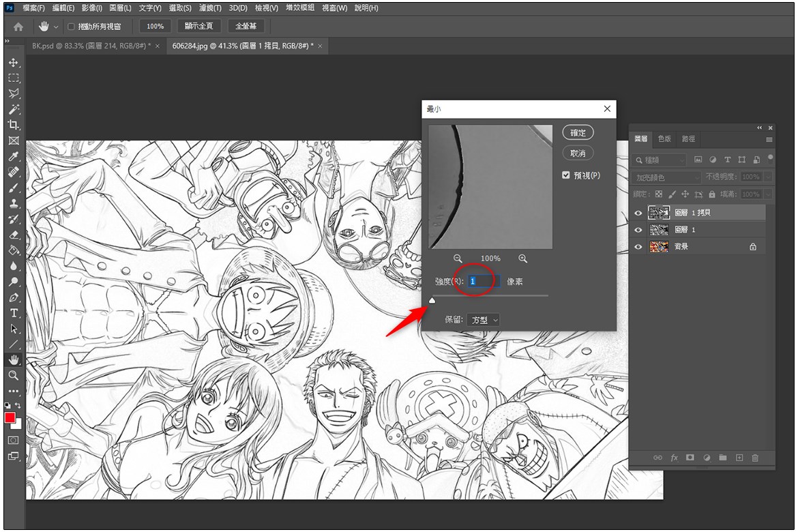This screenshot has height=532, width=798.
Task: Select the Line tool
Action: click(14, 344)
